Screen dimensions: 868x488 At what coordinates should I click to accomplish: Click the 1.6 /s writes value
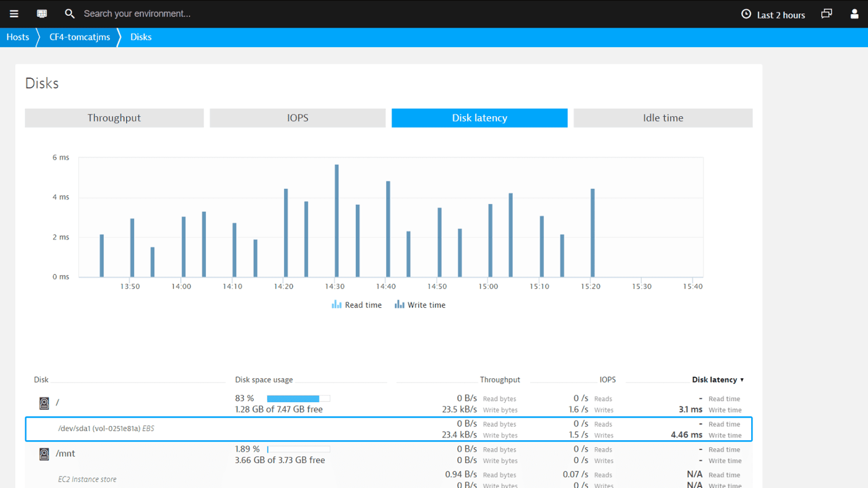click(578, 409)
